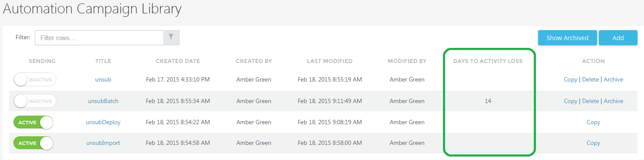The image size is (644, 160).
Task: Sort by Days to Activity Loss header
Action: click(x=488, y=61)
